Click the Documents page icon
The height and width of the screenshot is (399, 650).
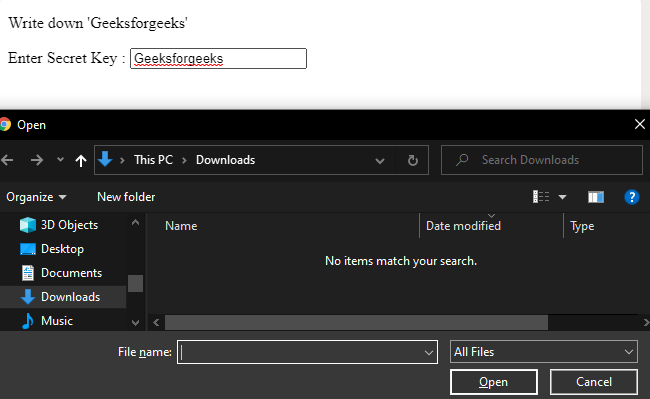[28, 273]
